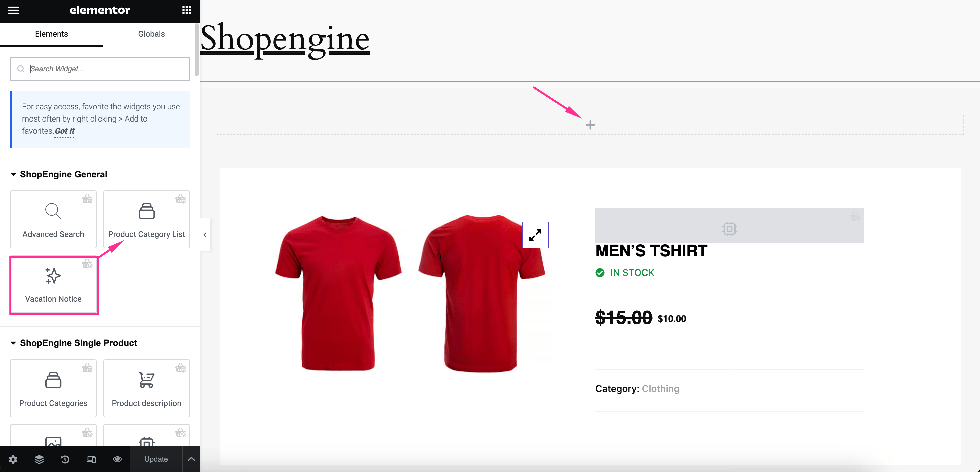Expand the ShopEngine General section
The image size is (980, 472).
click(64, 174)
